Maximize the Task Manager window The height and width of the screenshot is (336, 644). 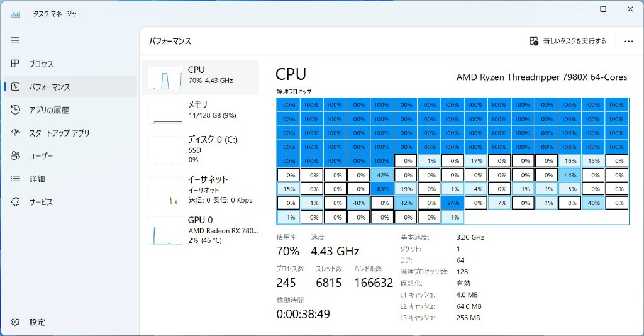click(x=603, y=9)
